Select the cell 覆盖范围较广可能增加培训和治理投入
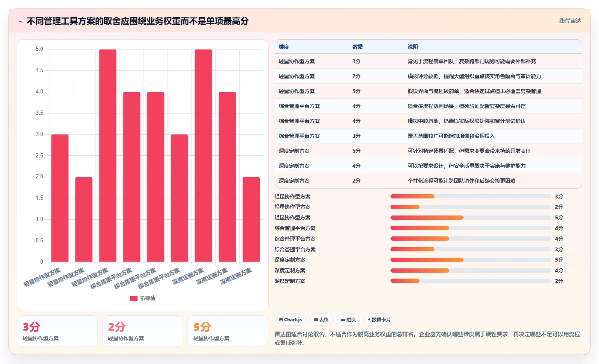The height and width of the screenshot is (364, 599). tap(451, 136)
